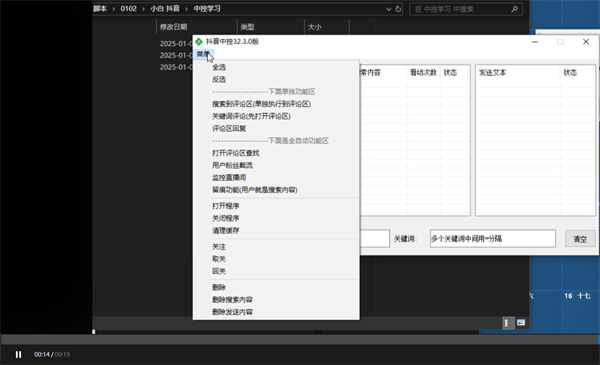Choose 全选 from the menu

(x=219, y=67)
